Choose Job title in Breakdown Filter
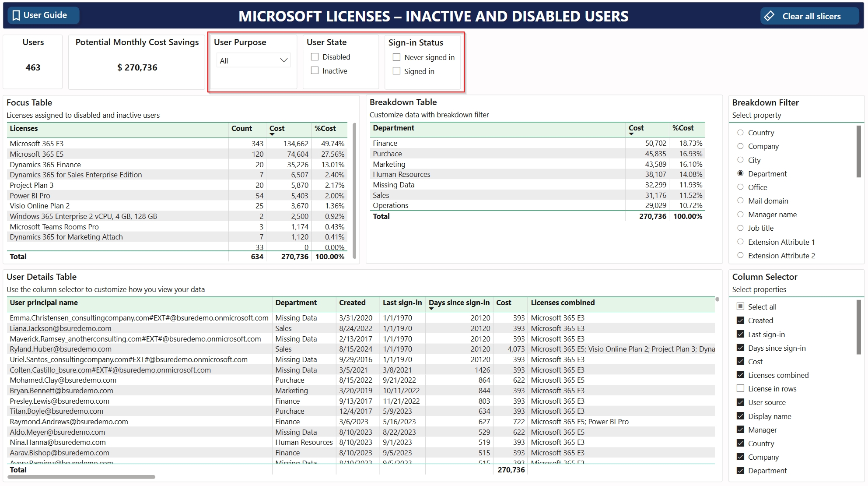Viewport: 868px width, 486px height. 740,228
